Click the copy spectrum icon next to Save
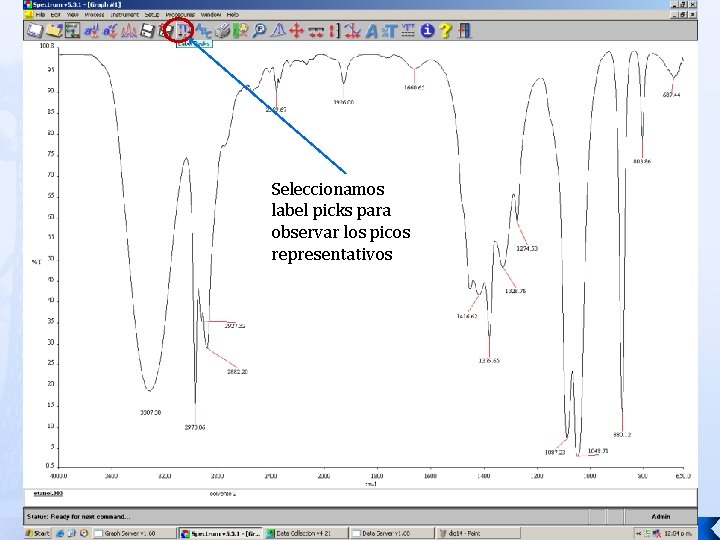This screenshot has height=540, width=720. point(165,31)
